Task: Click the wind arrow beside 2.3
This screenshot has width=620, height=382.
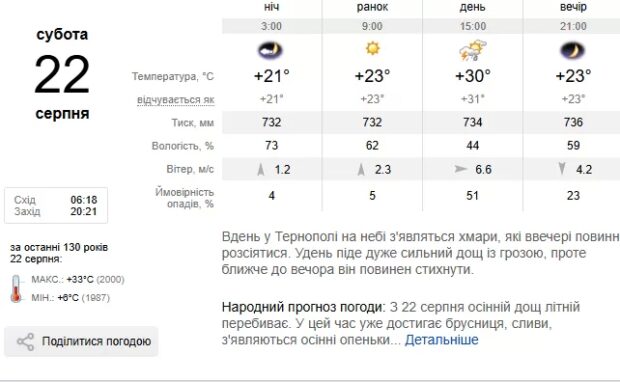Action: coord(361,170)
